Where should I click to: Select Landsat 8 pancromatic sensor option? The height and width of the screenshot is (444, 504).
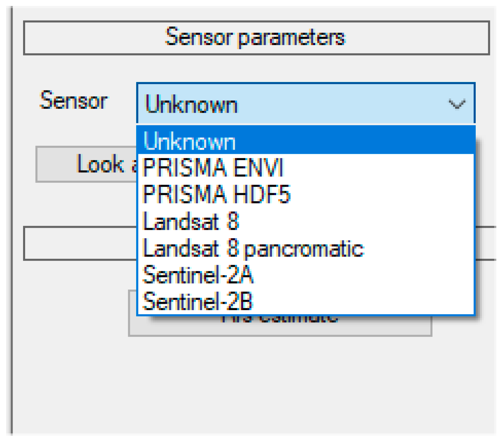(x=253, y=248)
